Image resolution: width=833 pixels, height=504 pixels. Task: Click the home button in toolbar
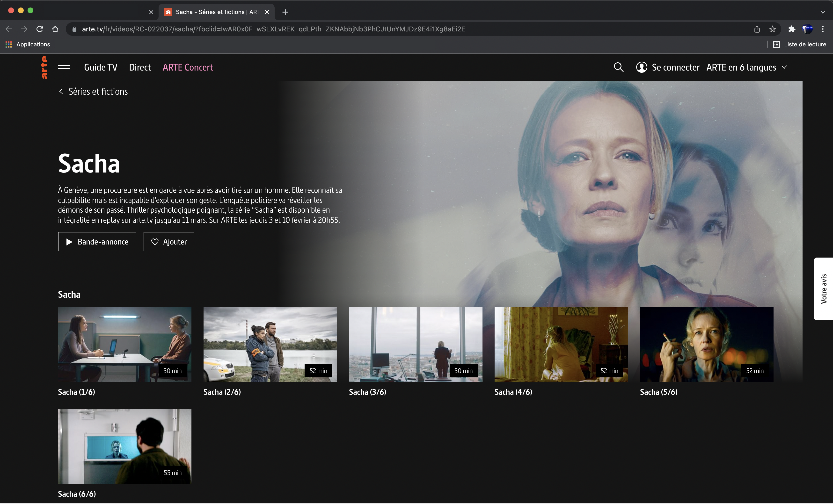(x=55, y=29)
